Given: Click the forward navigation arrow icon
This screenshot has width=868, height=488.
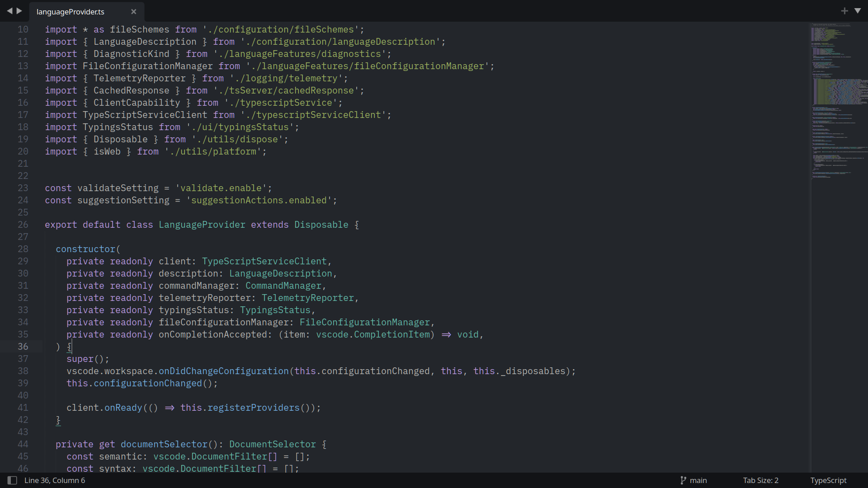Looking at the screenshot, I should [19, 11].
